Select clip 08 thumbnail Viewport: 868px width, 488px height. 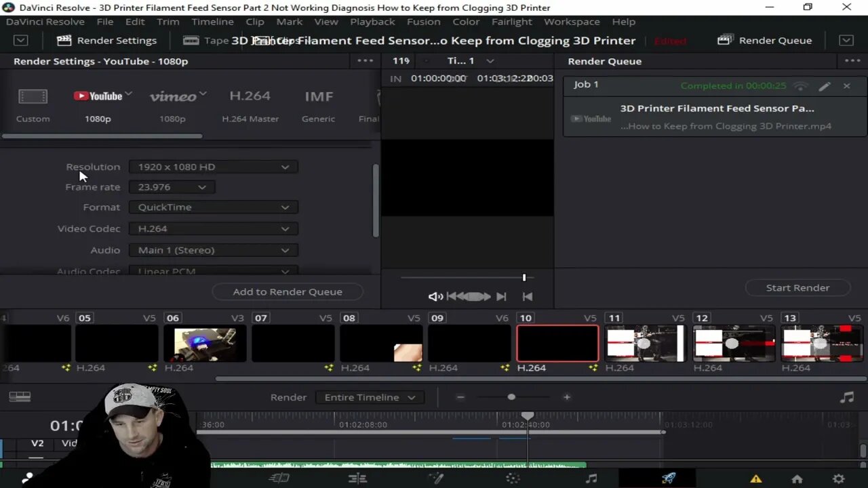pyautogui.click(x=381, y=344)
